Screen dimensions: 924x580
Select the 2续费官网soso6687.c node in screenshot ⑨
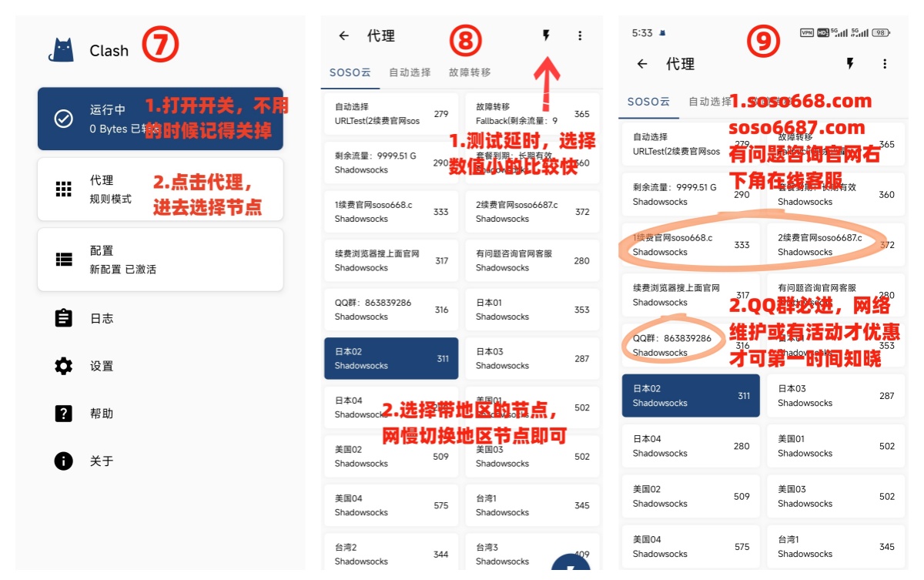click(x=835, y=245)
